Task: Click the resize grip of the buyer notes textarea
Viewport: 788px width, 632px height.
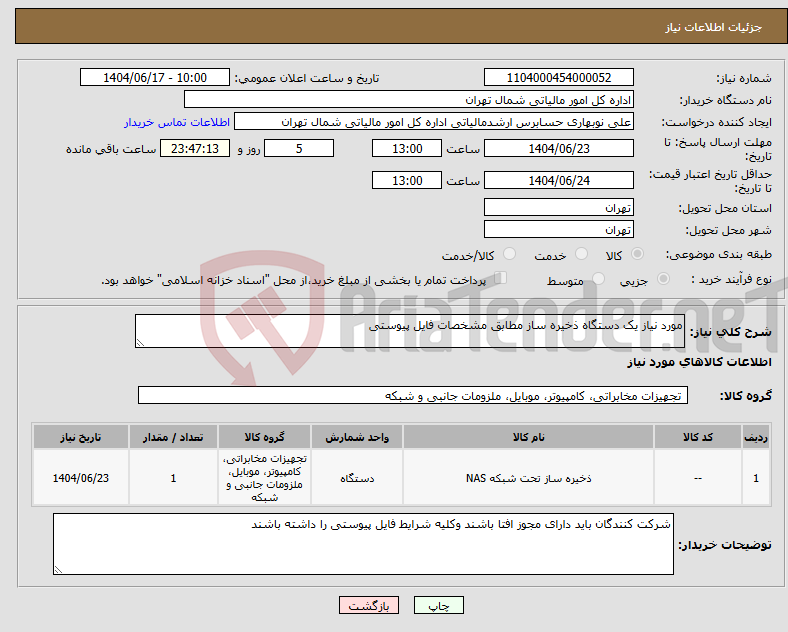Action: click(x=58, y=570)
